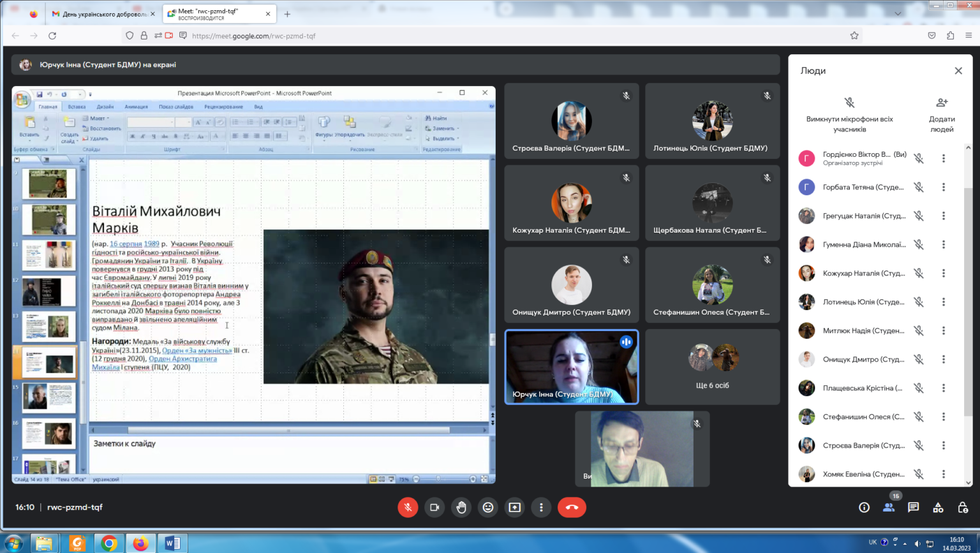Open emoji reactions in Meet toolbar
The width and height of the screenshot is (980, 553).
[x=488, y=507]
